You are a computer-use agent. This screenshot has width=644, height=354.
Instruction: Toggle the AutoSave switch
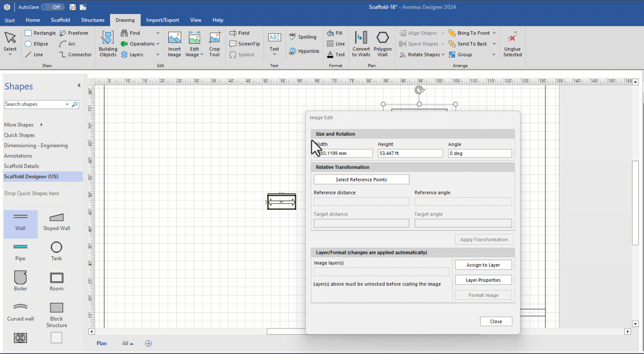click(x=52, y=7)
